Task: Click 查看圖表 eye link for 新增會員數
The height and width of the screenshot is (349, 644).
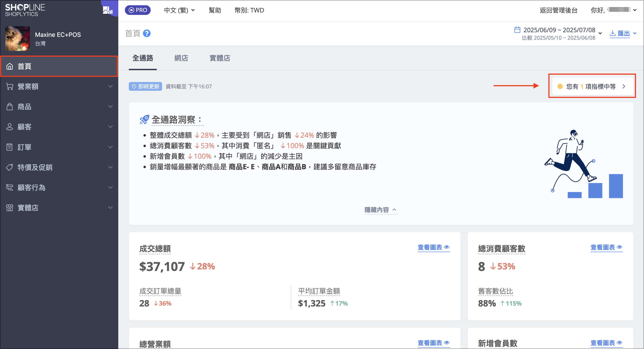Action: click(606, 342)
